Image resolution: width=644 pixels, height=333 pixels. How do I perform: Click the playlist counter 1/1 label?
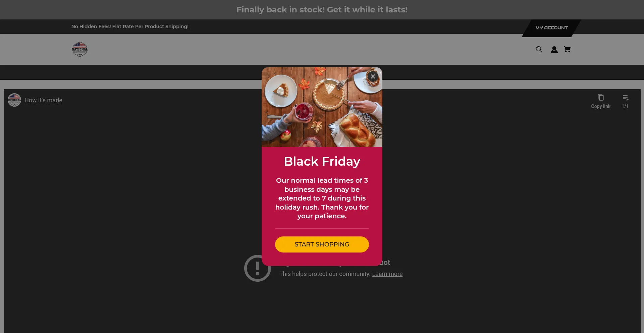[625, 106]
